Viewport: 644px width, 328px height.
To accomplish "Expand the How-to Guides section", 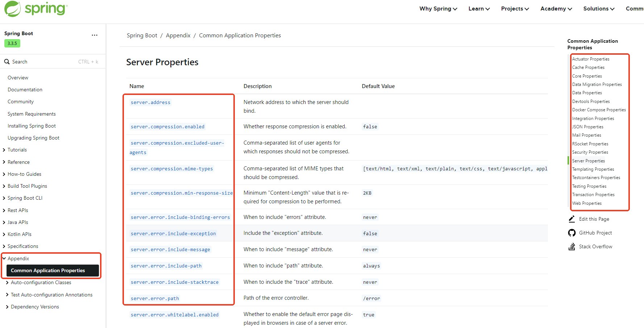I will click(x=4, y=174).
